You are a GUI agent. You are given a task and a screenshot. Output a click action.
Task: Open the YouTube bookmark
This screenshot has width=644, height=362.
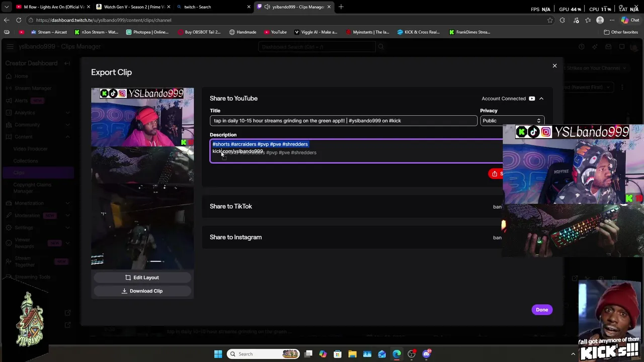(x=275, y=32)
